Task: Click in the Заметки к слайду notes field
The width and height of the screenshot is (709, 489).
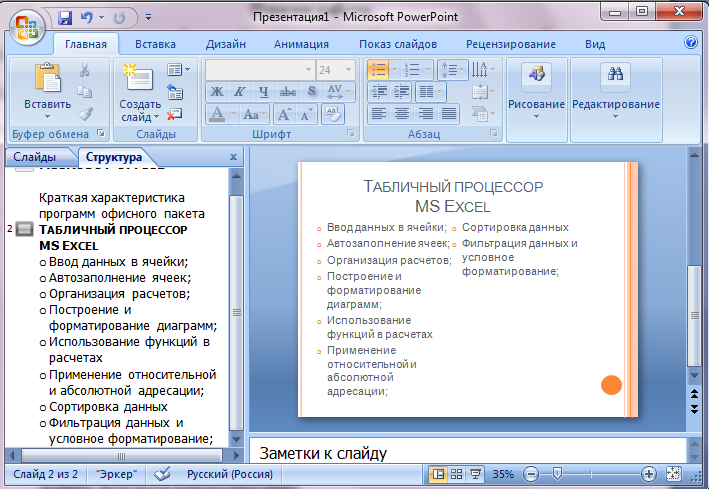Action: (468, 451)
